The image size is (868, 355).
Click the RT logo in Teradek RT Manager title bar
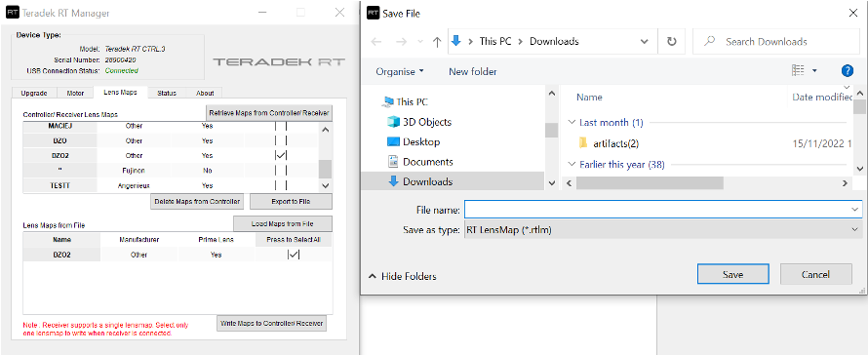13,13
